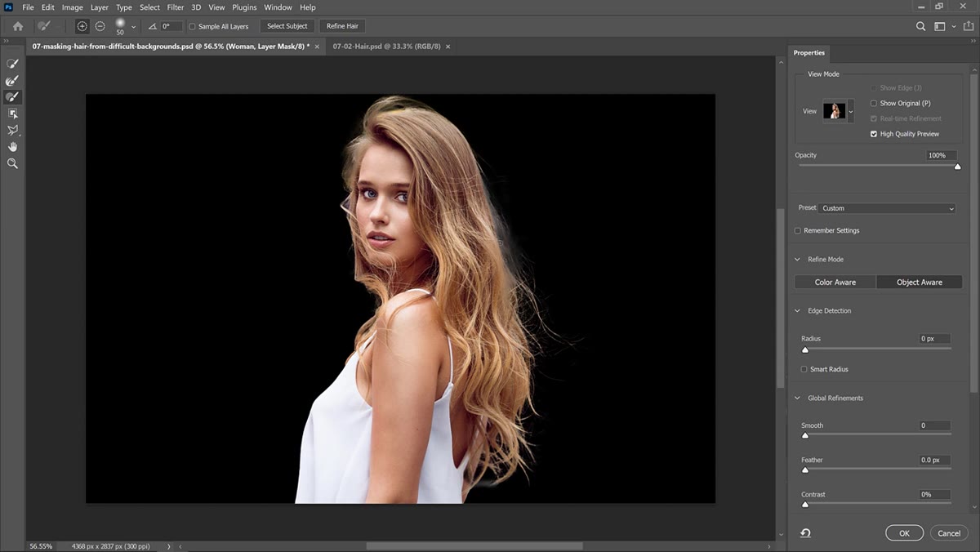Click the brush size preview showing 50

pos(120,26)
